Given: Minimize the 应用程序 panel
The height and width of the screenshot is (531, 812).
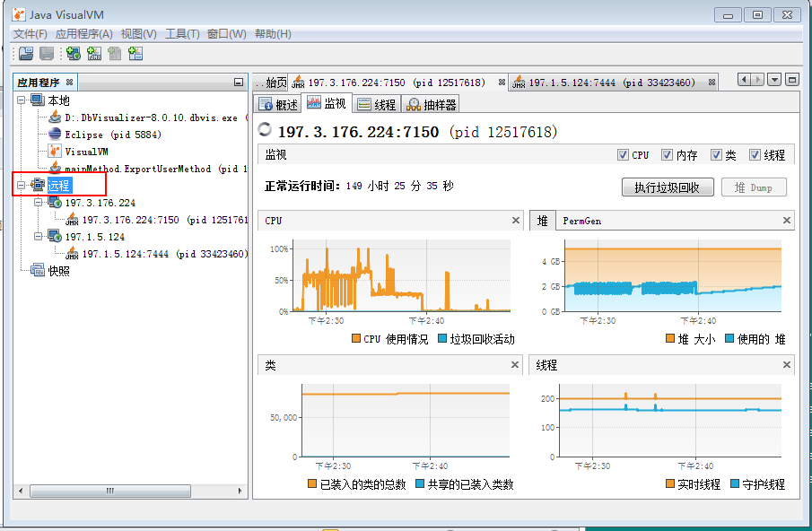Looking at the screenshot, I should (x=238, y=83).
